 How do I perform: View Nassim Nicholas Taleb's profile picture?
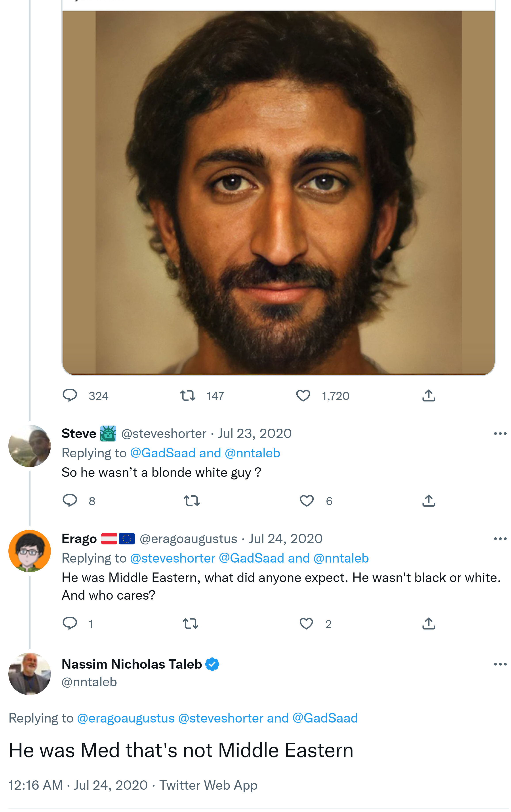click(x=30, y=674)
